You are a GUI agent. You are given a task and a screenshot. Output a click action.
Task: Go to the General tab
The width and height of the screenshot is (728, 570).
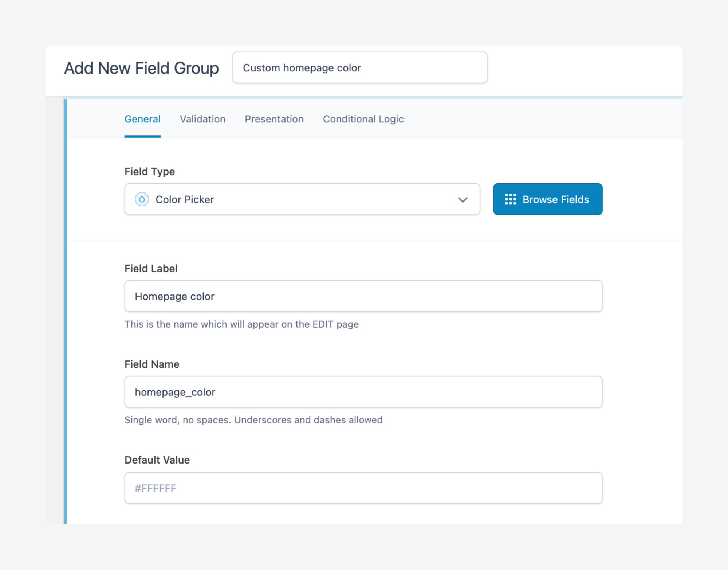pos(142,119)
